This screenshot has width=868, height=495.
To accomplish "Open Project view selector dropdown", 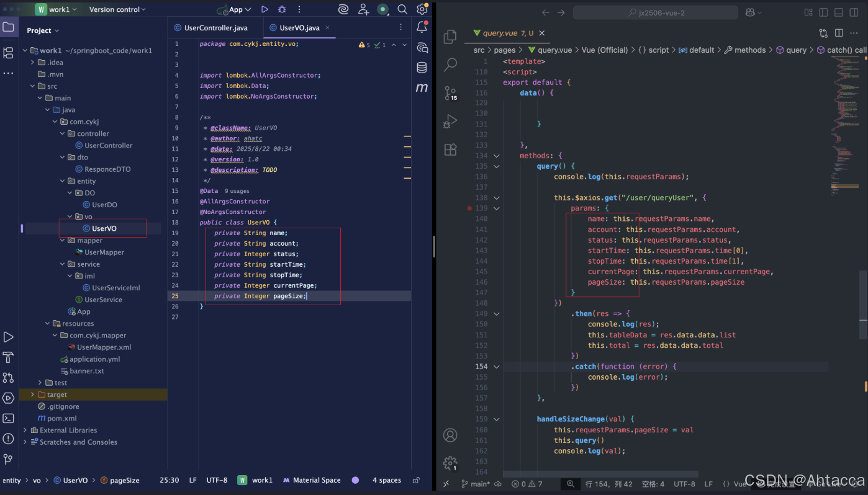I will [x=43, y=30].
